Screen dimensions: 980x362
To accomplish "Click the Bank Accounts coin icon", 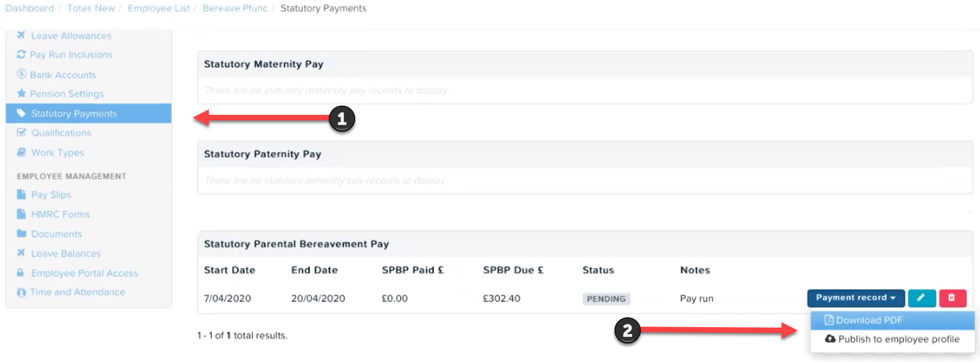I will (x=21, y=74).
